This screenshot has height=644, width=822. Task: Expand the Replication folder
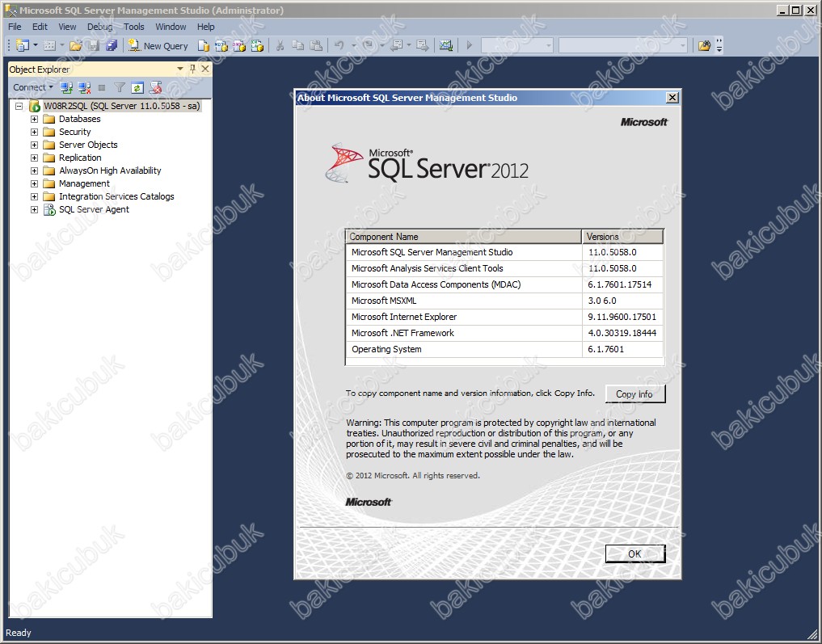point(34,158)
